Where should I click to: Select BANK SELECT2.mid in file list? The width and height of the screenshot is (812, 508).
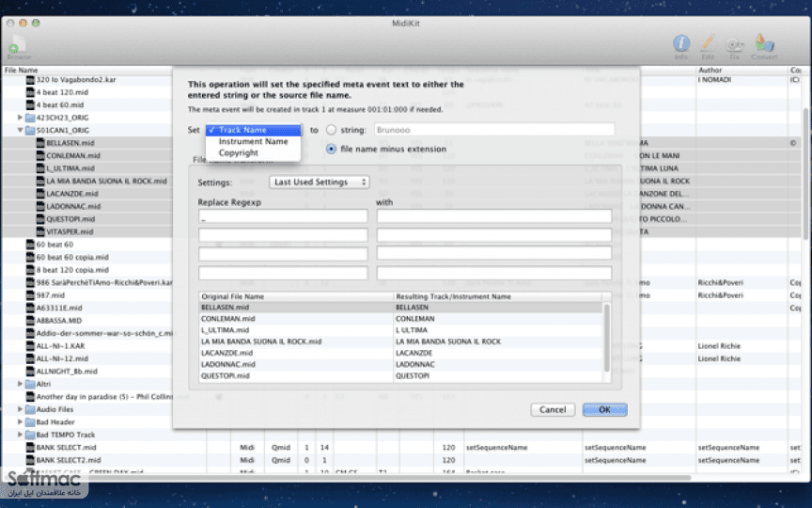coord(69,460)
